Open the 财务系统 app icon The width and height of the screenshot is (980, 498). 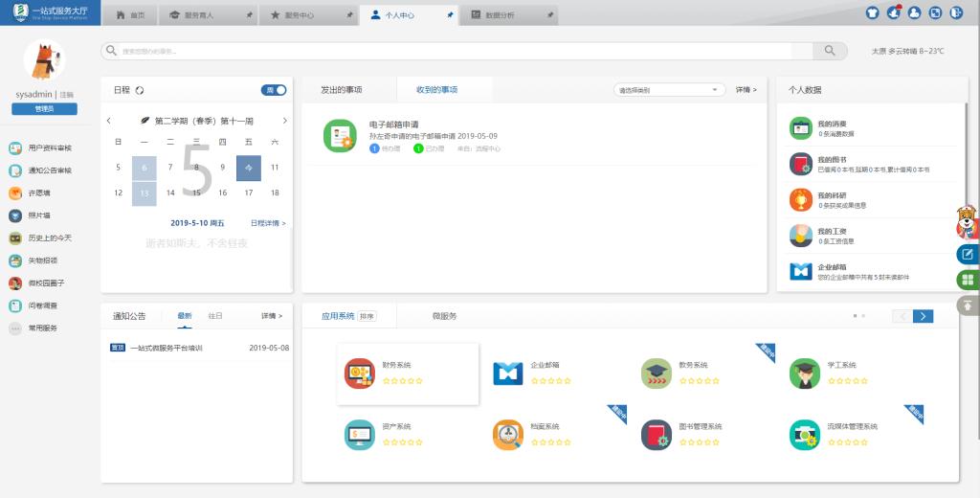(x=360, y=373)
